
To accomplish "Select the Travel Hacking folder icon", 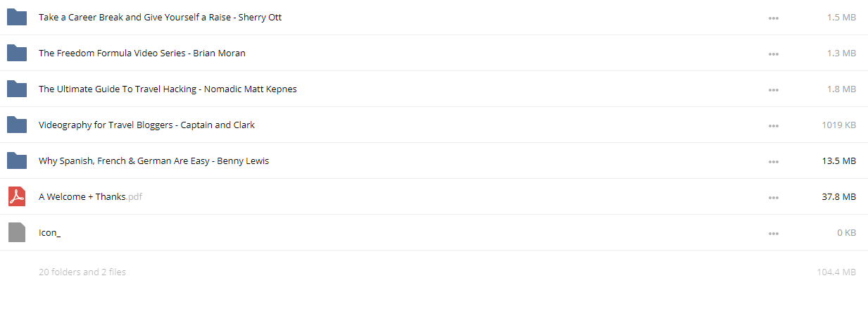I will (x=17, y=89).
